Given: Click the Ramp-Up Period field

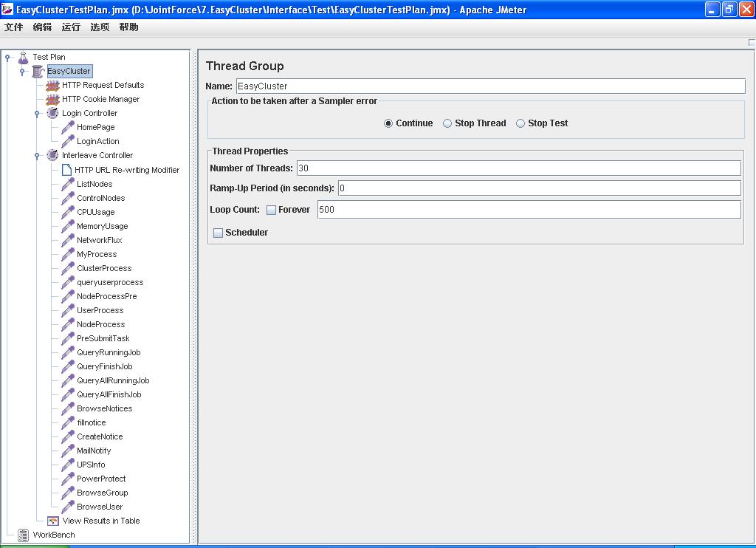Looking at the screenshot, I should (540, 188).
